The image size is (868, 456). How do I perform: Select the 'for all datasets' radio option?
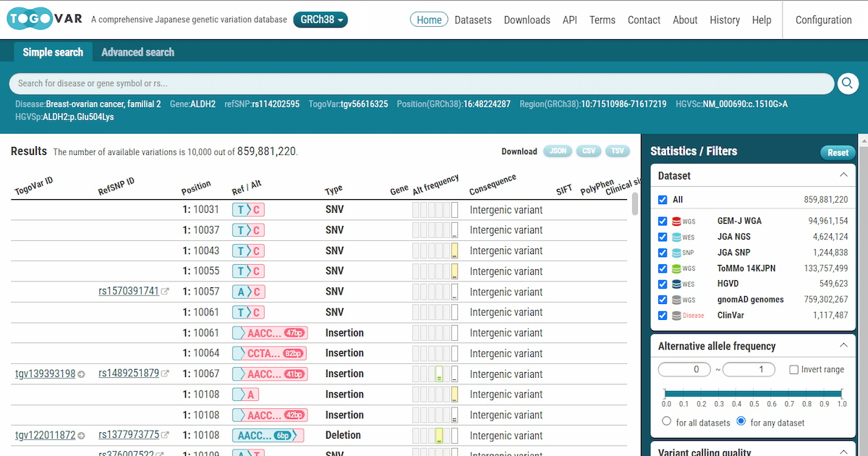coord(667,422)
